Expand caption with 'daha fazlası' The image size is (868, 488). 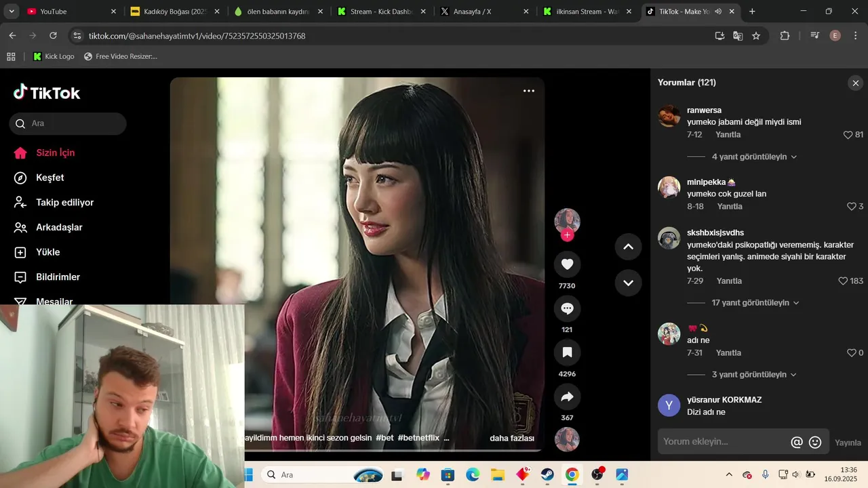pos(512,439)
